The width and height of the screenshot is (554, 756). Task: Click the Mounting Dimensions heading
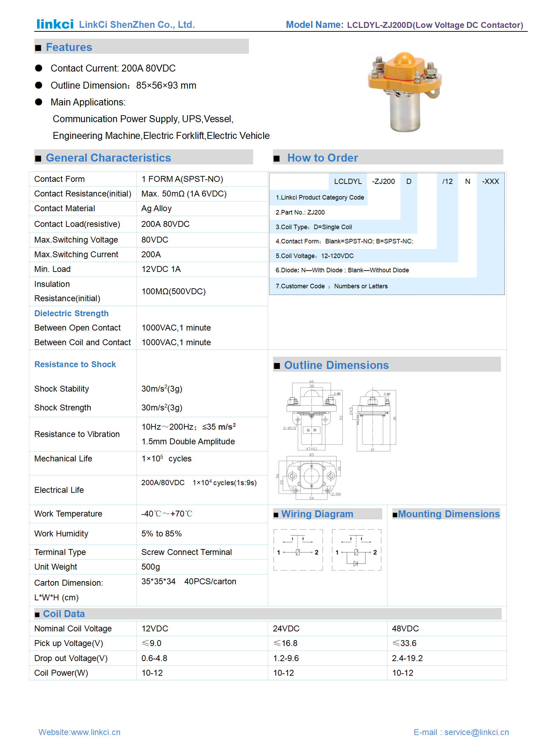click(449, 514)
